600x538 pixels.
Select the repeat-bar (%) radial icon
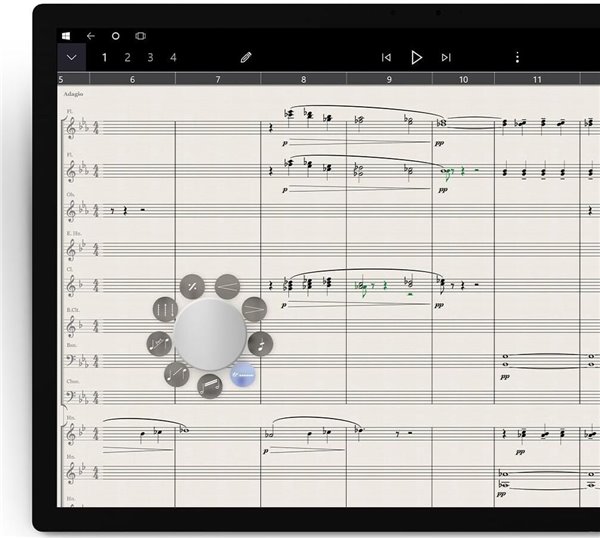(192, 286)
